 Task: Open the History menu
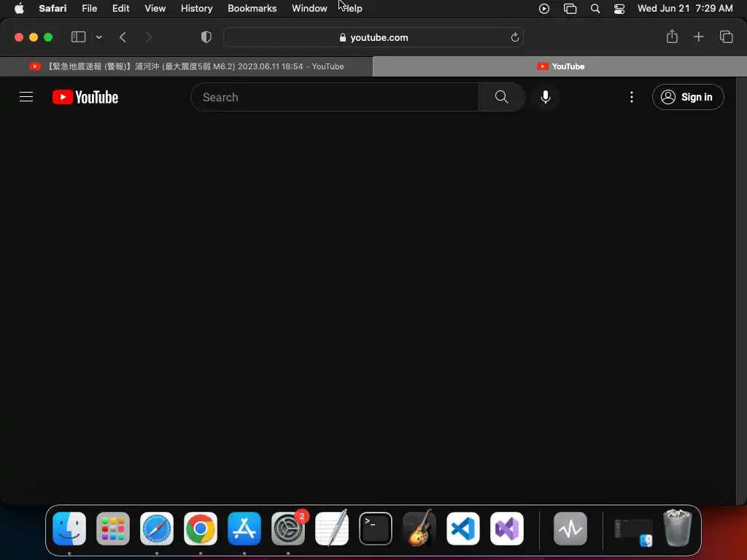click(196, 8)
